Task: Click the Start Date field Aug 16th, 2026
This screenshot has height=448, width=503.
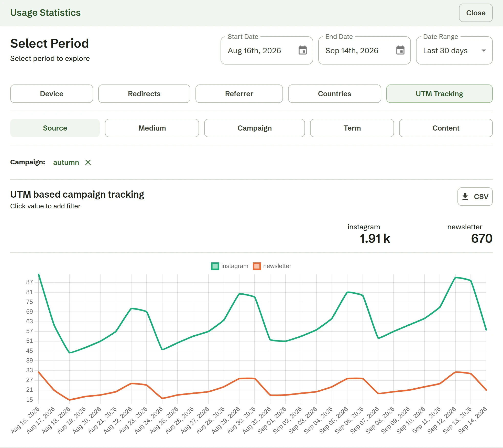Action: coord(267,50)
